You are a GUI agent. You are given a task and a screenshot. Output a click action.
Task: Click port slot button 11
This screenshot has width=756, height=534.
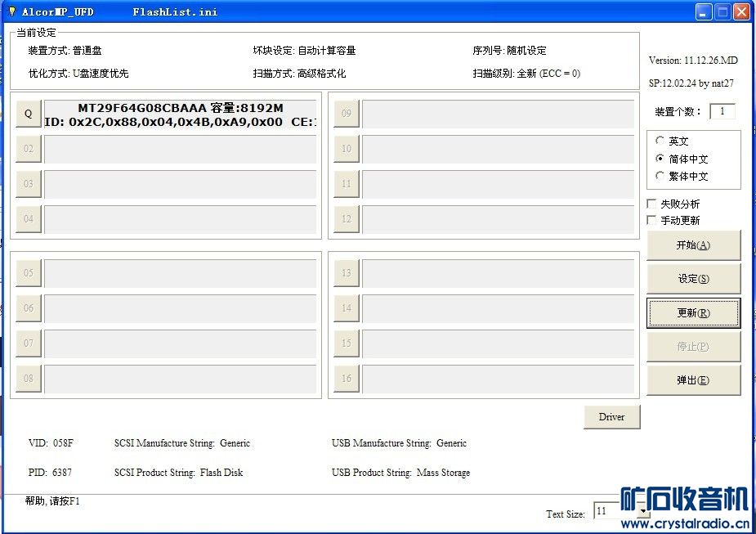(x=347, y=184)
